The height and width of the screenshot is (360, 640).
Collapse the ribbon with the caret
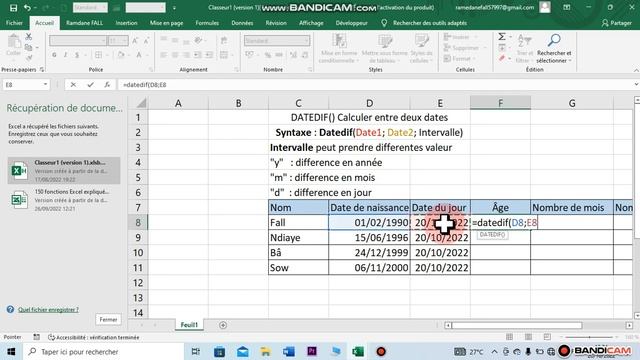[x=636, y=70]
